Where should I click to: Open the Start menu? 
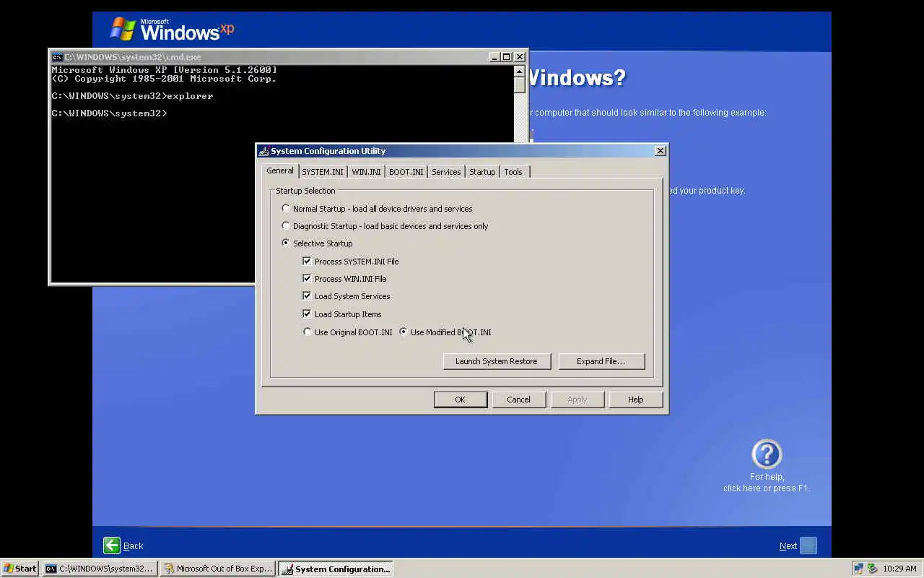tap(20, 569)
